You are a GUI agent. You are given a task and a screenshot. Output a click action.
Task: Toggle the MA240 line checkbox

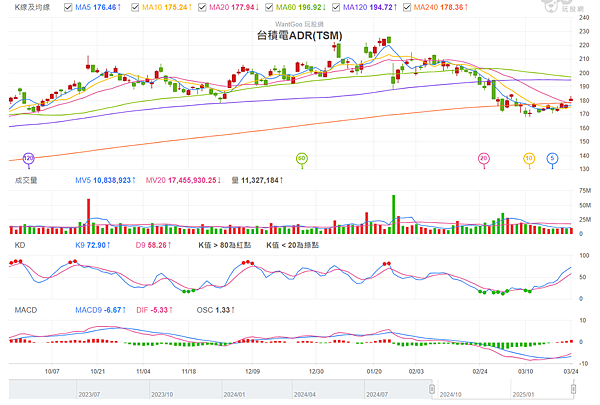[407, 7]
